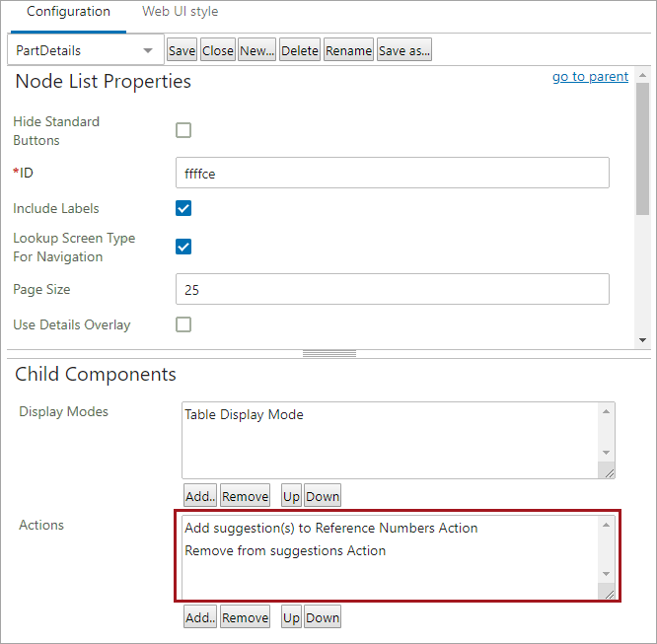Uncheck the Include Labels checkbox
Screen dimensions: 657x644
183,208
